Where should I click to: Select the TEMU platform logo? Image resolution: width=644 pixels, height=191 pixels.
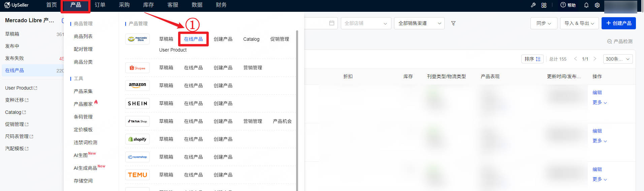pyautogui.click(x=137, y=175)
